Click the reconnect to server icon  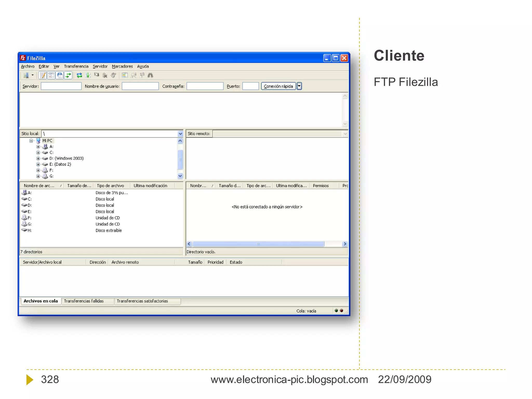[113, 75]
